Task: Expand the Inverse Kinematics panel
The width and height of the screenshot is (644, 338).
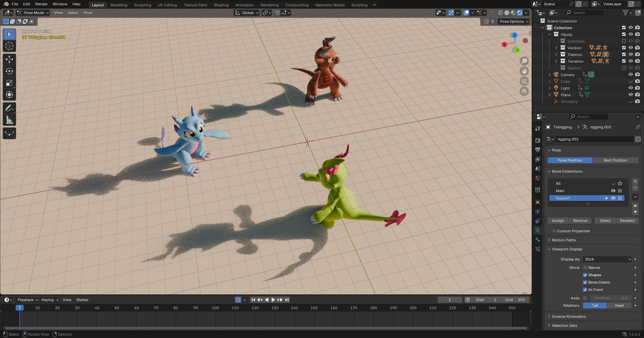Action: tap(569, 317)
